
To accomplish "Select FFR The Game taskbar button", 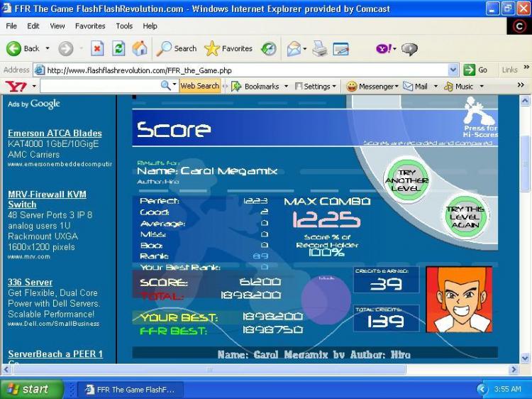I will coord(131,390).
